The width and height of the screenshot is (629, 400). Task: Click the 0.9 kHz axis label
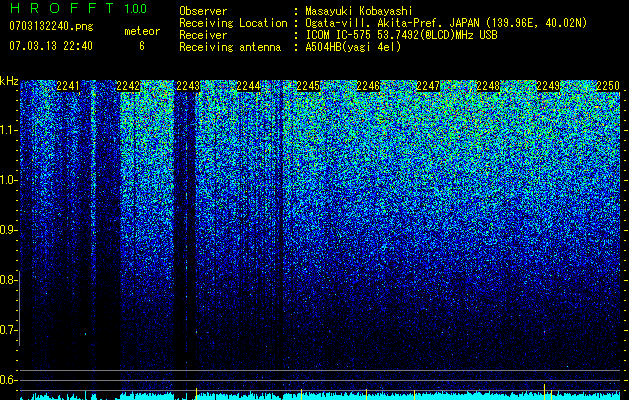click(9, 230)
